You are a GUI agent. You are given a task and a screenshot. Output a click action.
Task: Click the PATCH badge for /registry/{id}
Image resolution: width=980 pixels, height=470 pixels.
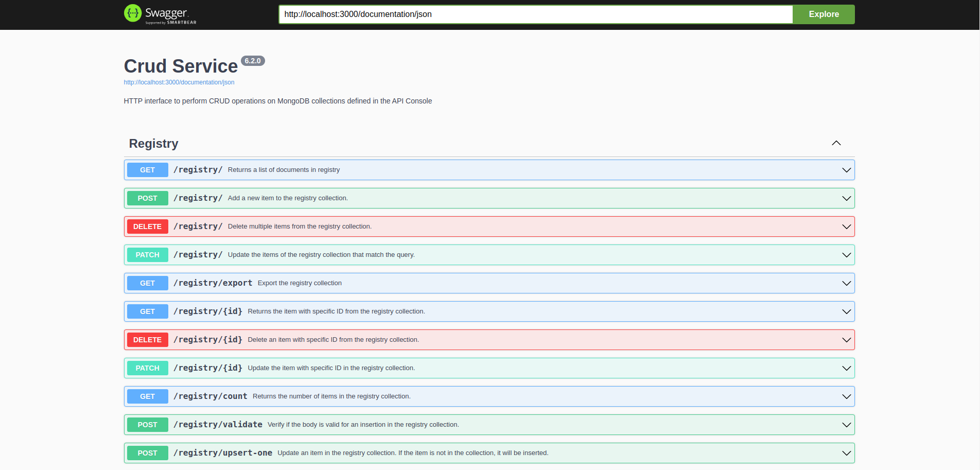[147, 368]
